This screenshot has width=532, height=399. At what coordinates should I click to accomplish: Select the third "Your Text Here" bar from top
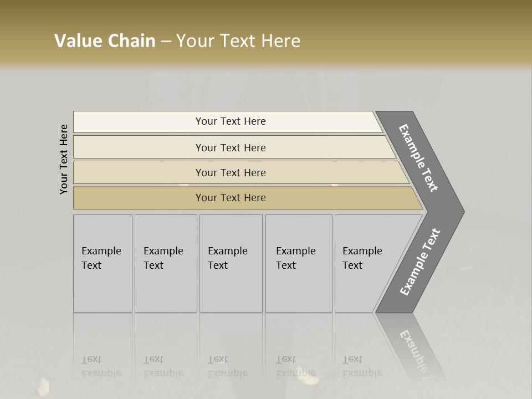pos(231,172)
